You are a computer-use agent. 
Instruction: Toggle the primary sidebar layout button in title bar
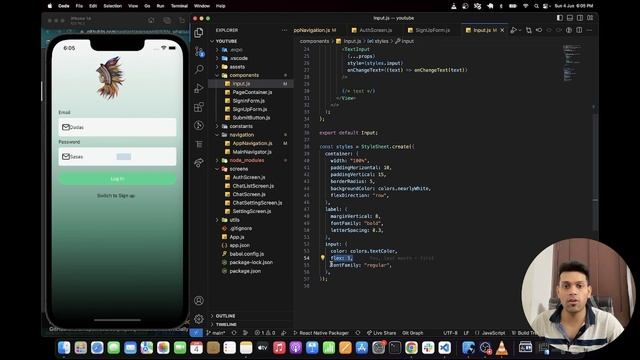560,18
